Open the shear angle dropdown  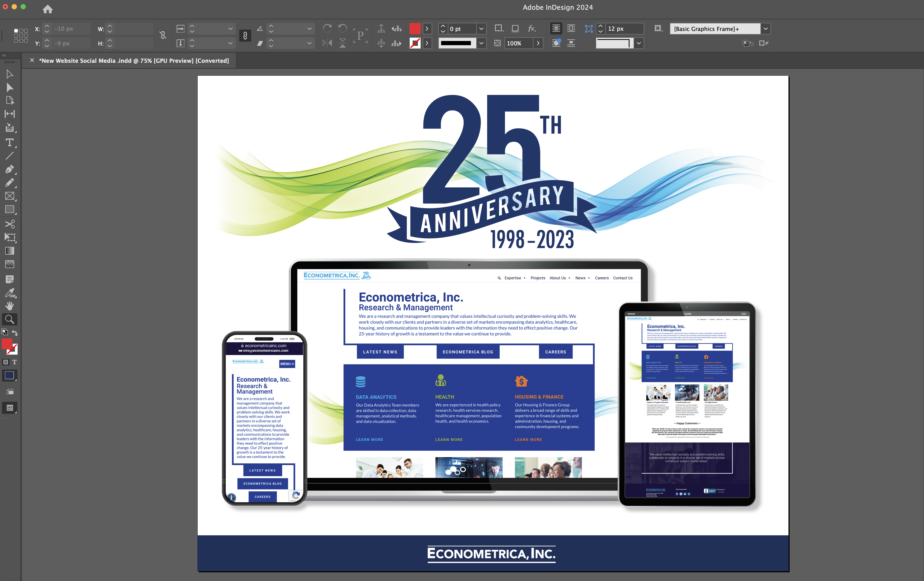309,43
